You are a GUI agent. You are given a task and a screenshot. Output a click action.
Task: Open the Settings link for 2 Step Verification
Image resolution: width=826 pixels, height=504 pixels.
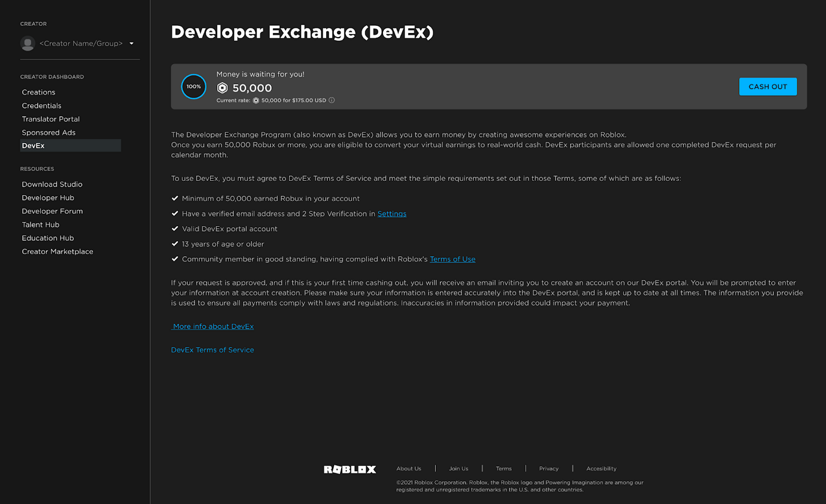391,213
